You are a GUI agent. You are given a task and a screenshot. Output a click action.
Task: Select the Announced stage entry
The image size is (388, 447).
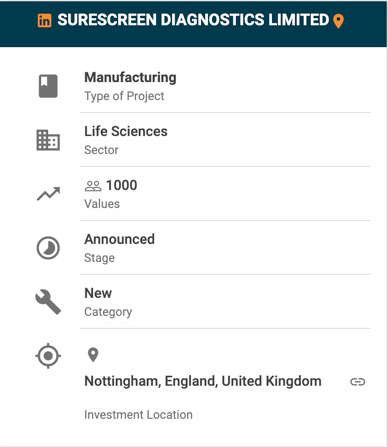click(x=119, y=239)
